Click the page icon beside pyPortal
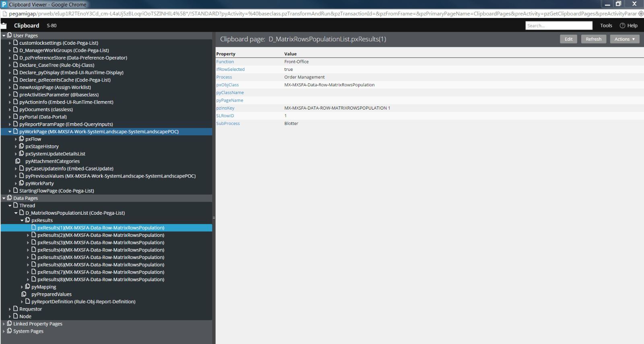644x344 pixels. tap(16, 117)
